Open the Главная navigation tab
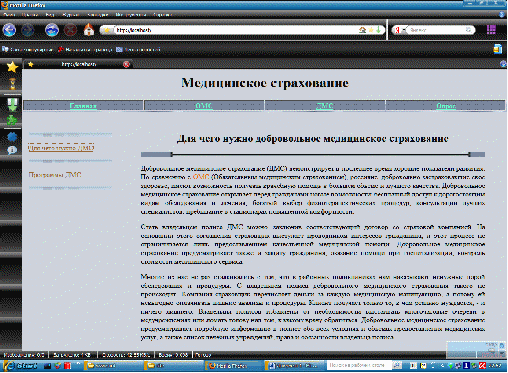The height and width of the screenshot is (373, 508). (83, 106)
